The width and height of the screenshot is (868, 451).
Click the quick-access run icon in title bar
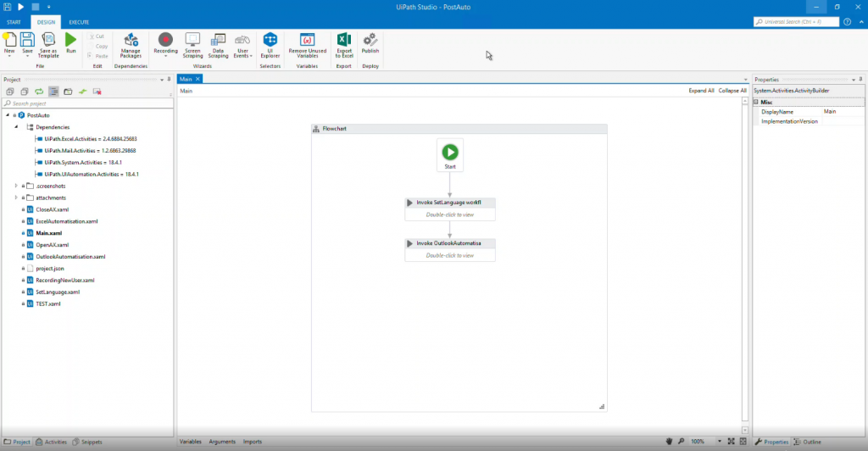tap(20, 7)
